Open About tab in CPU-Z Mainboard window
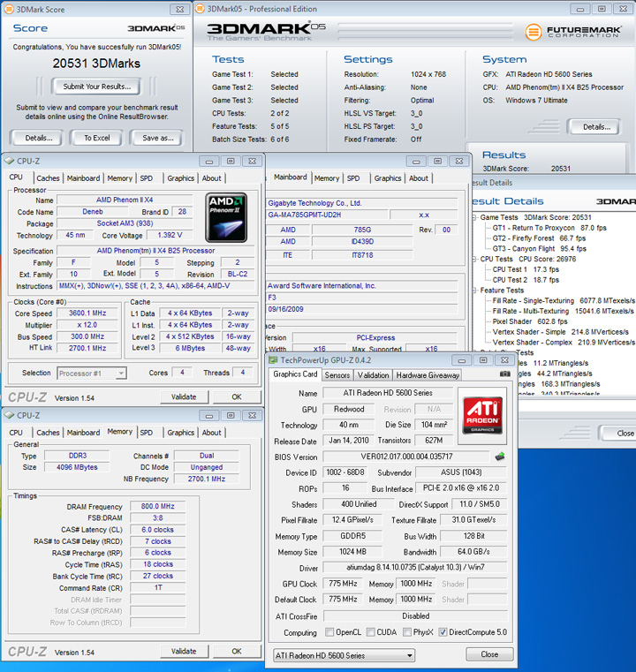Image resolution: width=636 pixels, height=672 pixels. (419, 178)
